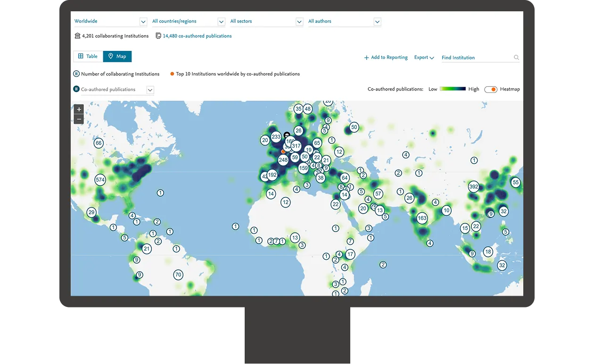
Task: Toggle the Heatmap switch off
Action: tap(491, 89)
